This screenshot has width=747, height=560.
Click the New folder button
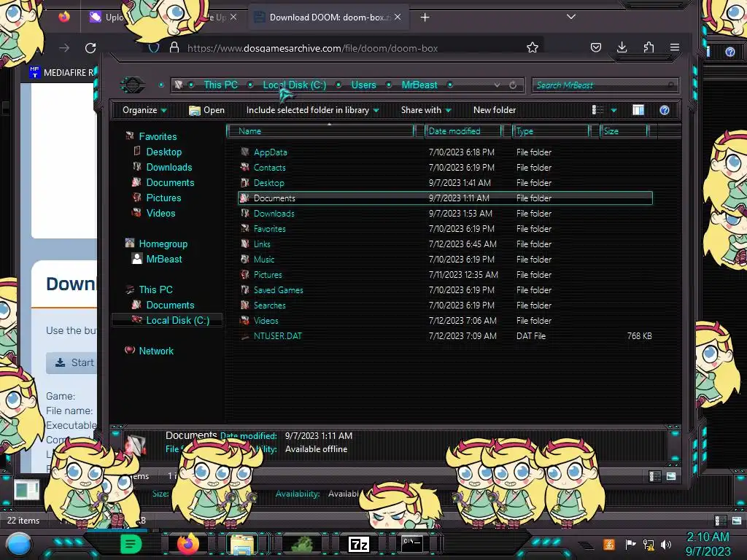click(495, 110)
